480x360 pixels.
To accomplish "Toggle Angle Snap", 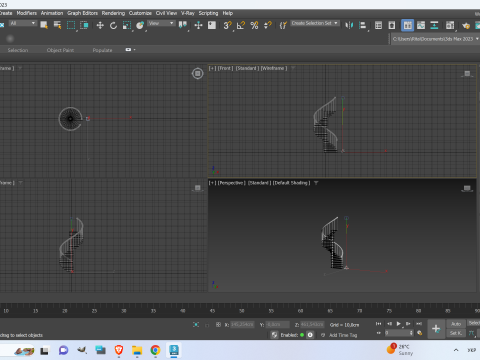I will pos(241,25).
